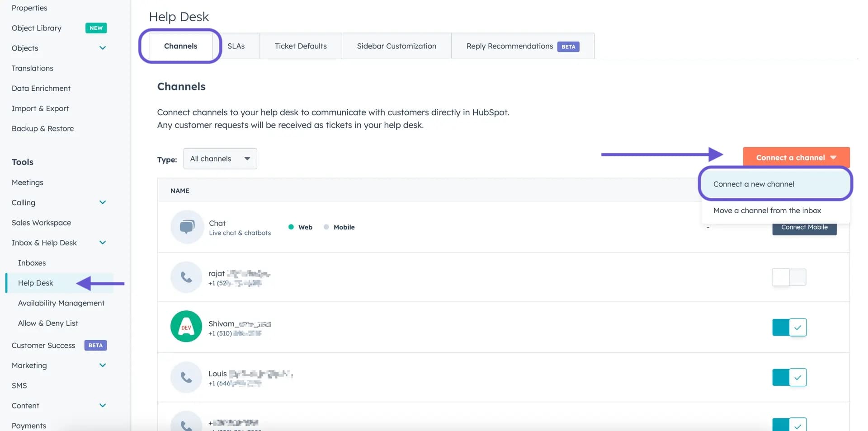This screenshot has width=868, height=431.
Task: Open the All channels type dropdown
Action: point(220,159)
